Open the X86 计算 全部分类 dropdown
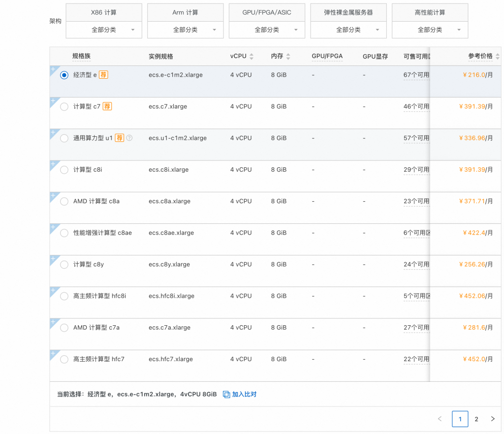The width and height of the screenshot is (504, 434). pyautogui.click(x=104, y=30)
